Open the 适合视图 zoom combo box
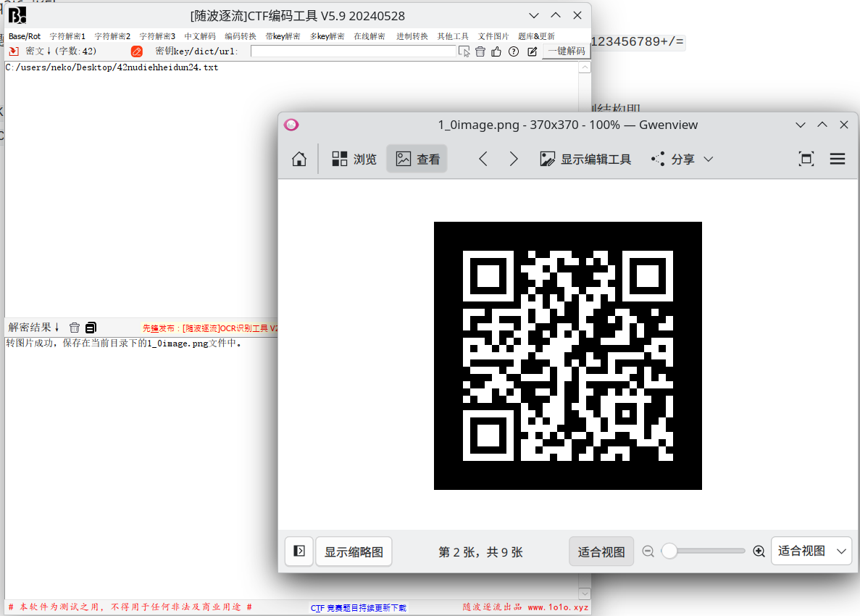This screenshot has height=616, width=860. [811, 552]
